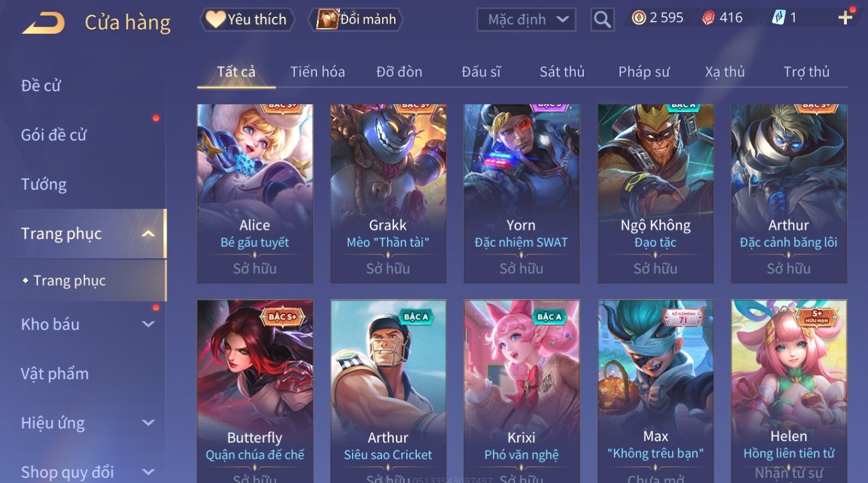Open Yêu thích favorites heart button

coord(247,20)
